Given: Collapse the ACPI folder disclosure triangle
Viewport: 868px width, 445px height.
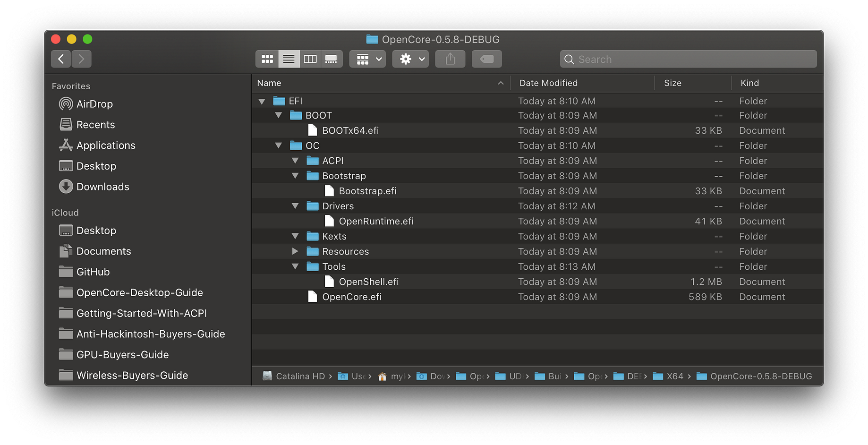Looking at the screenshot, I should pyautogui.click(x=295, y=161).
